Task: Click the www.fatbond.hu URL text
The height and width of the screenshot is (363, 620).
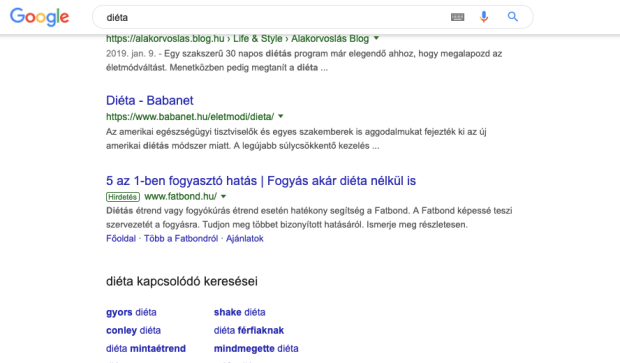Action: pos(180,196)
